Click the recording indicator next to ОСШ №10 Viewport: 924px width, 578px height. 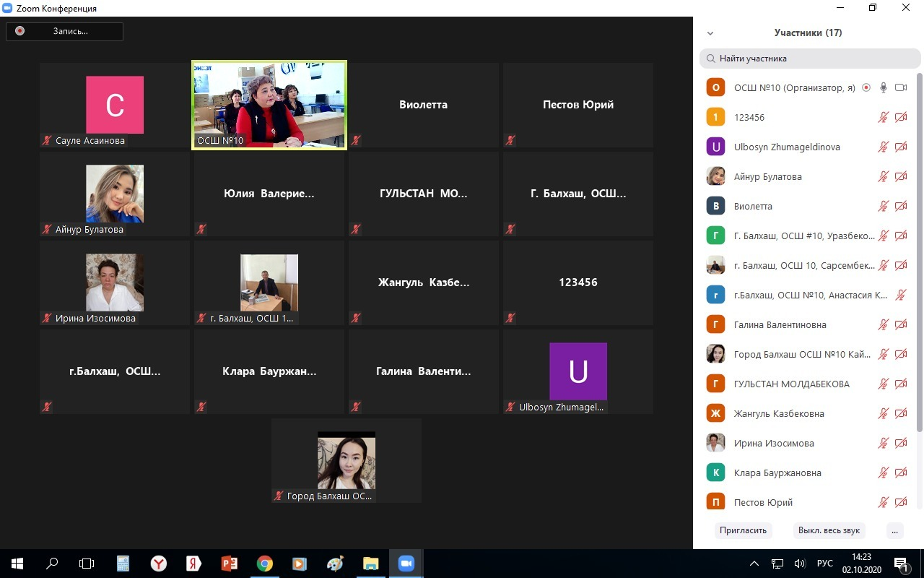click(866, 87)
